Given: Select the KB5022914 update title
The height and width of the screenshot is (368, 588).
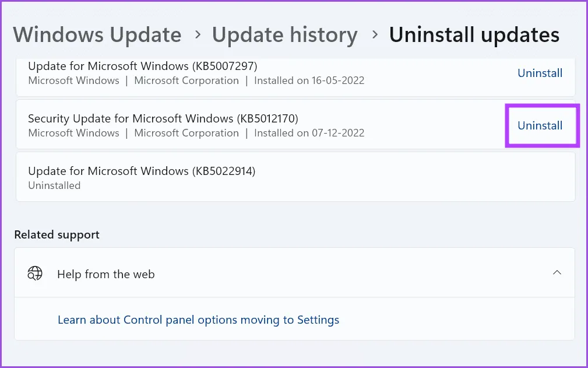Looking at the screenshot, I should point(142,171).
